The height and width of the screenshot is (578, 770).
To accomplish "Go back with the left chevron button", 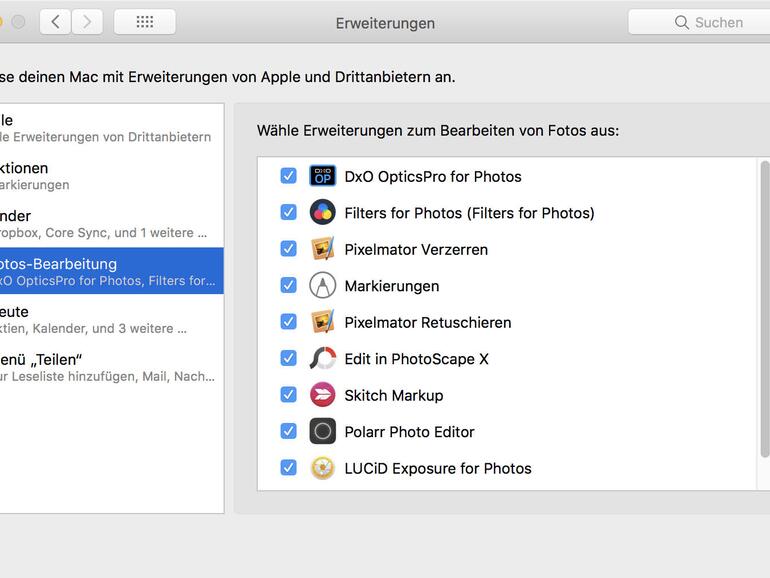I will coord(55,22).
